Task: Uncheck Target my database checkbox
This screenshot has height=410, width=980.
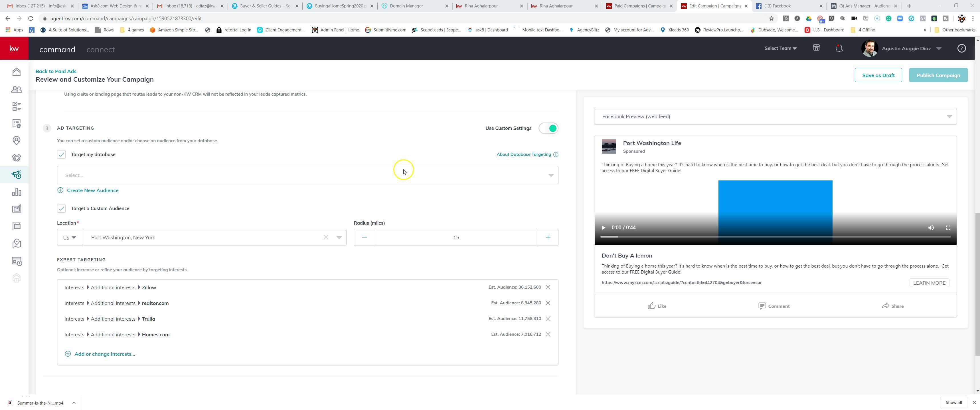Action: click(61, 154)
